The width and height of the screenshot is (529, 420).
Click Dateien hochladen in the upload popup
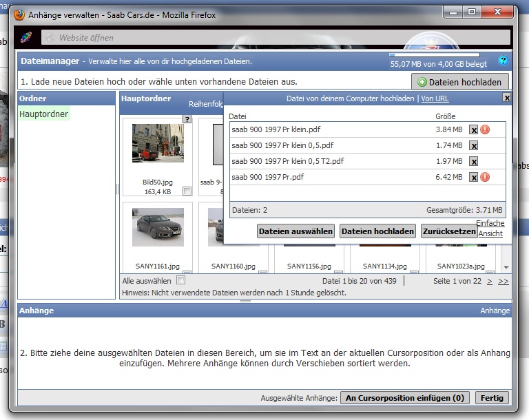(377, 231)
